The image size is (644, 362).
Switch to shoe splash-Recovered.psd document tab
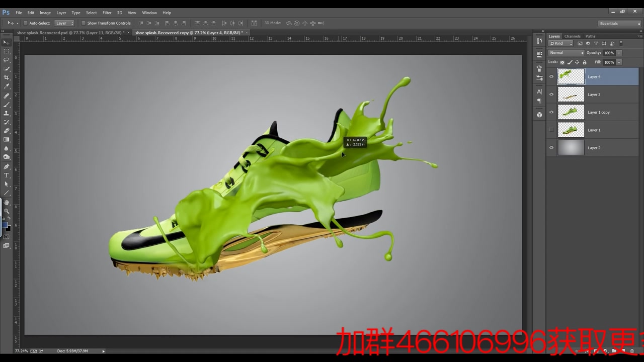point(70,33)
